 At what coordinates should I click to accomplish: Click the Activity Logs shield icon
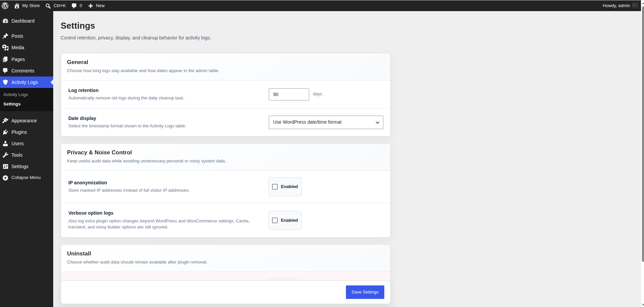pyautogui.click(x=5, y=82)
